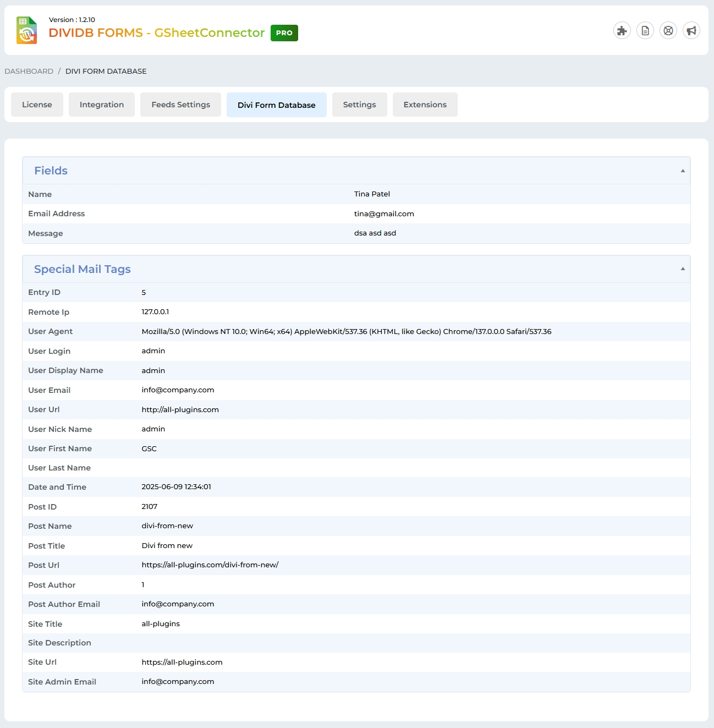Click the green PRO badge
The image size is (714, 728).
pyautogui.click(x=284, y=33)
